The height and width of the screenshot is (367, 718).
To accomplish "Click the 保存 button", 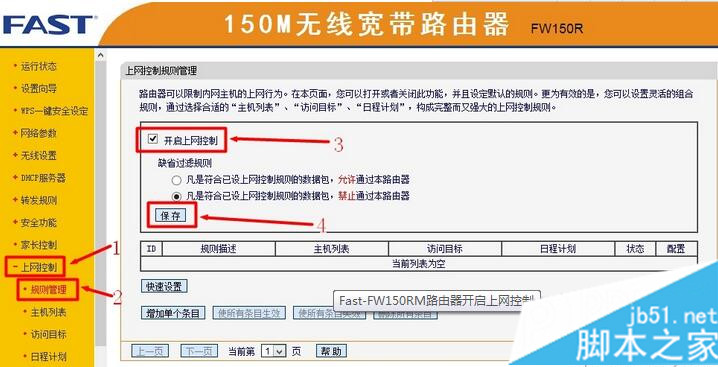I will click(x=171, y=216).
